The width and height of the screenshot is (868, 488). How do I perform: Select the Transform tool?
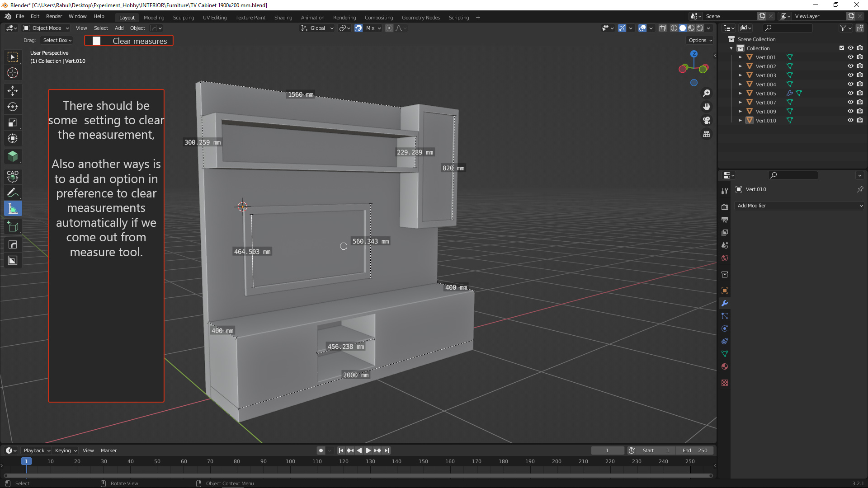click(x=13, y=138)
